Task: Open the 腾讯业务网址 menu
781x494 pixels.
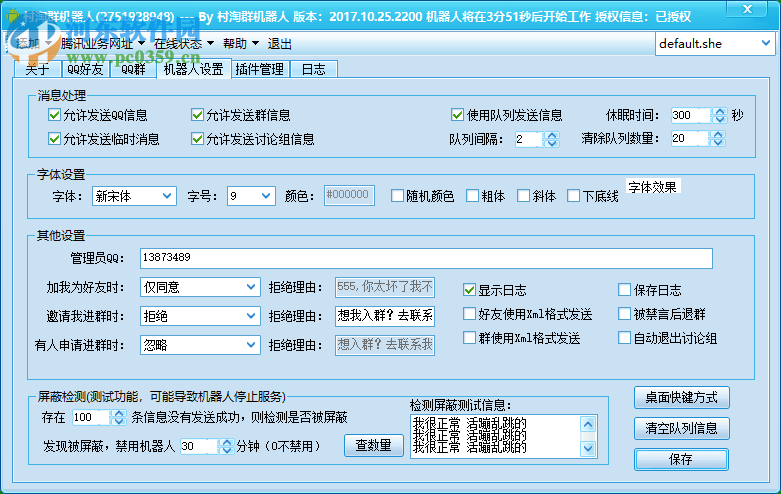Action: pyautogui.click(x=103, y=44)
